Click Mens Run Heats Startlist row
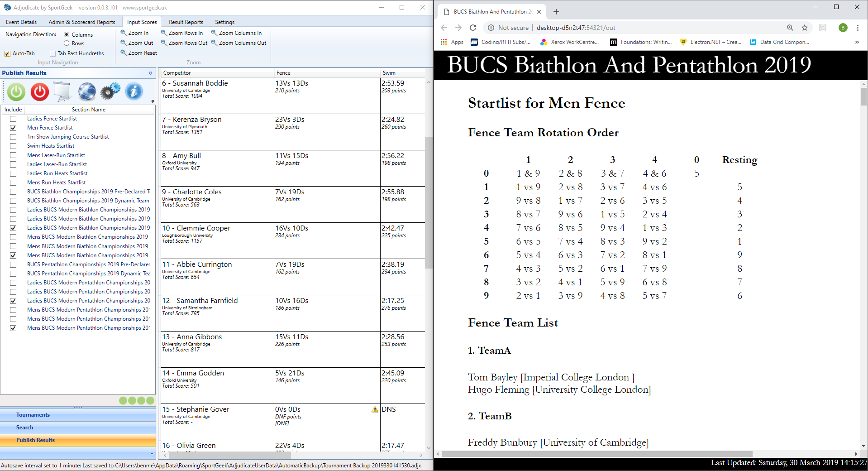 click(56, 183)
